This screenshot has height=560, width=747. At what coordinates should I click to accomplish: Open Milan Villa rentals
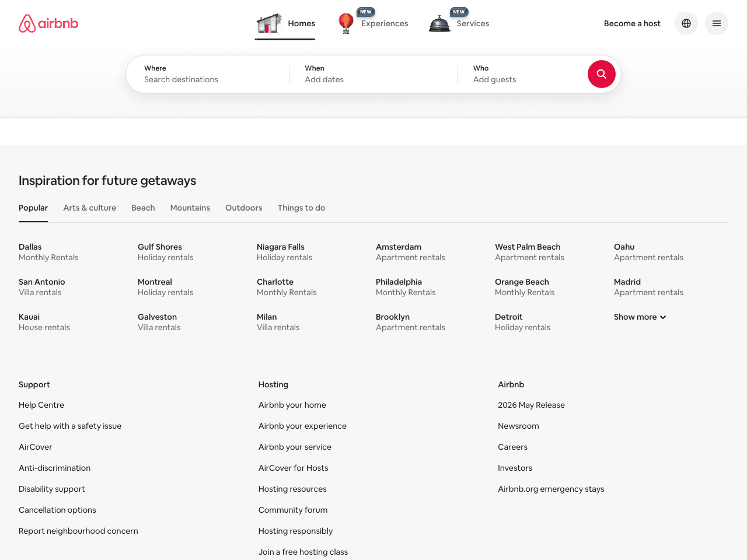pyautogui.click(x=278, y=322)
